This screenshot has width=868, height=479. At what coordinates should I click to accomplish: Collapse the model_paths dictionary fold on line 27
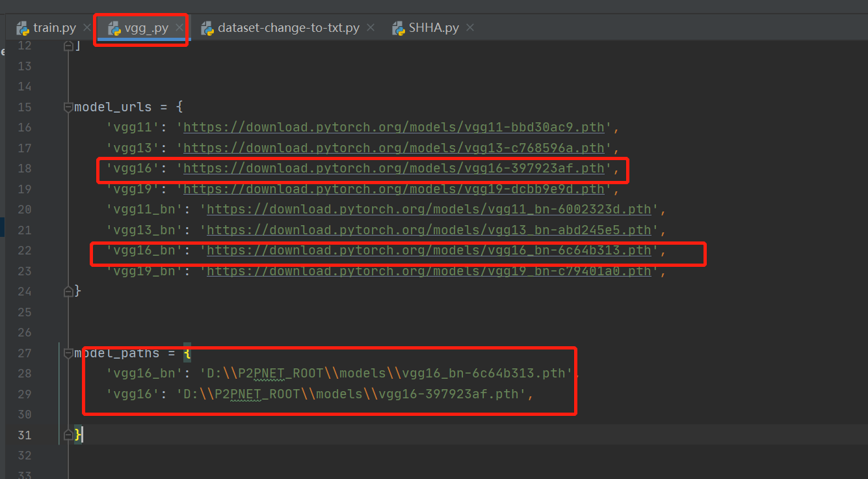pyautogui.click(x=68, y=353)
